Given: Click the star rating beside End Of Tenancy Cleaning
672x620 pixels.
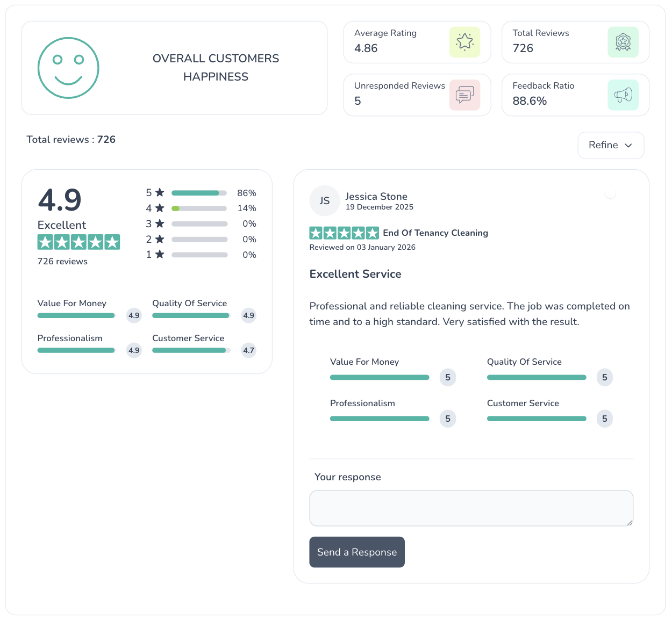Looking at the screenshot, I should pyautogui.click(x=344, y=233).
